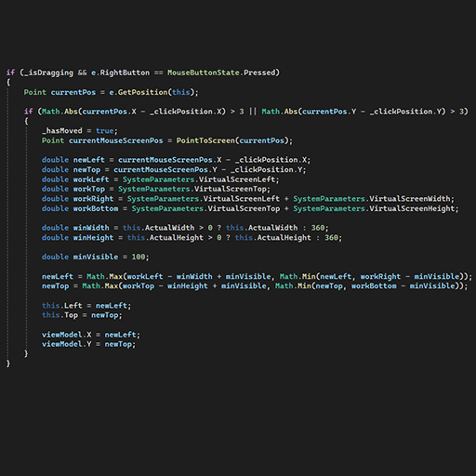Click the winHeight default value 360
476x476 pixels.
coord(331,238)
